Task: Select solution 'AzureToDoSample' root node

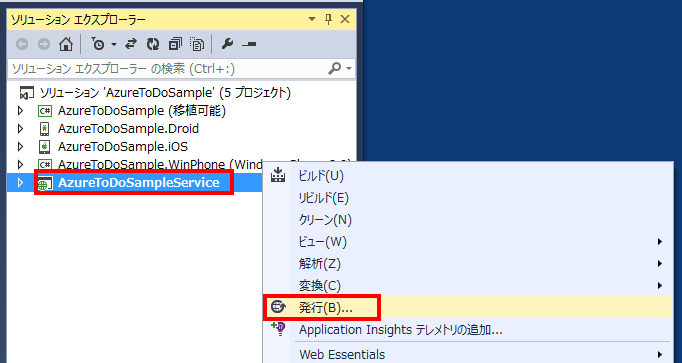Action: pyautogui.click(x=165, y=93)
